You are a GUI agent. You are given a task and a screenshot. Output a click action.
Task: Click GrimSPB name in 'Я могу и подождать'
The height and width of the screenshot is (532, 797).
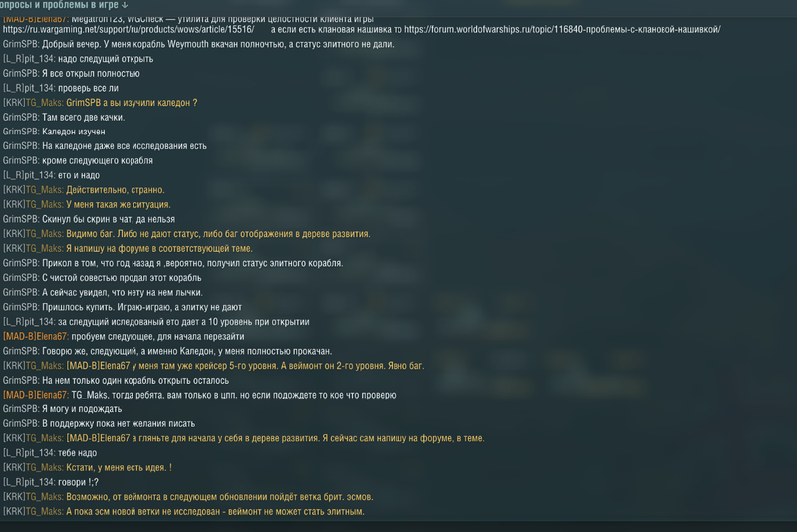pyautogui.click(x=20, y=409)
